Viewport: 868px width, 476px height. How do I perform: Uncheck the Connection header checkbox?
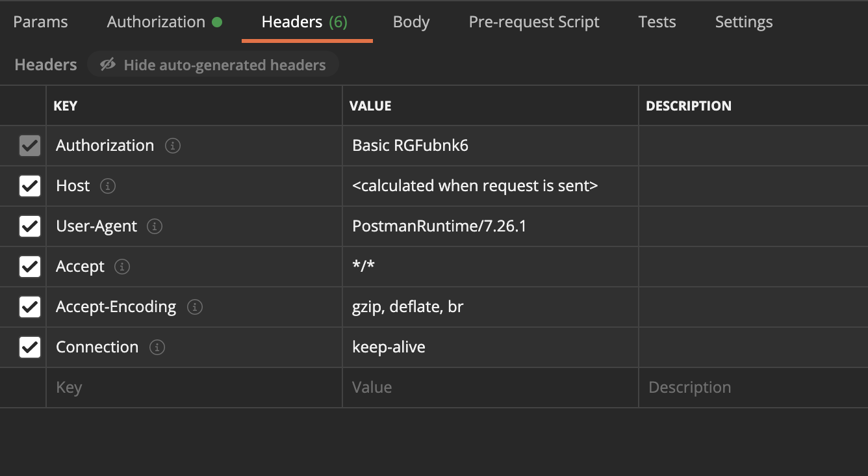point(29,347)
